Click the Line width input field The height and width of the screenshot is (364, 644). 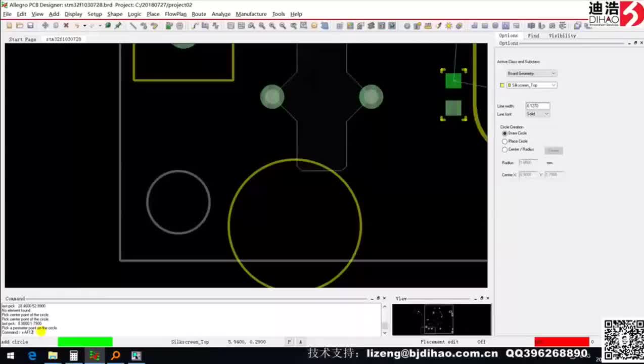point(537,106)
